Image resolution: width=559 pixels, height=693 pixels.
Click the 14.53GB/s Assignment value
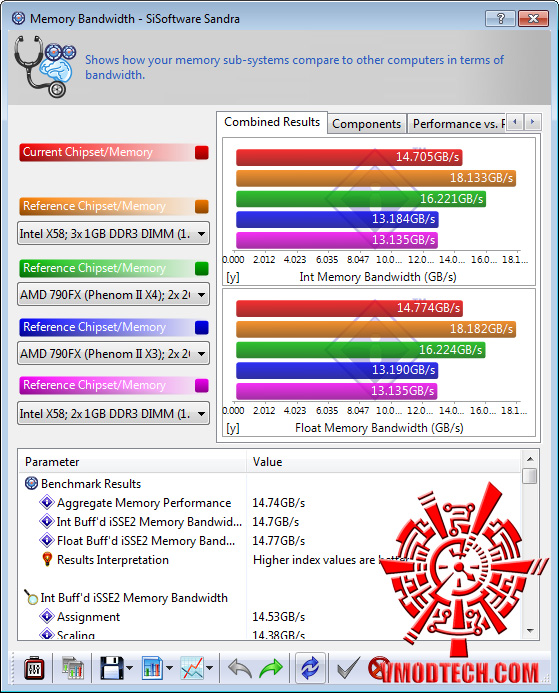pyautogui.click(x=279, y=617)
